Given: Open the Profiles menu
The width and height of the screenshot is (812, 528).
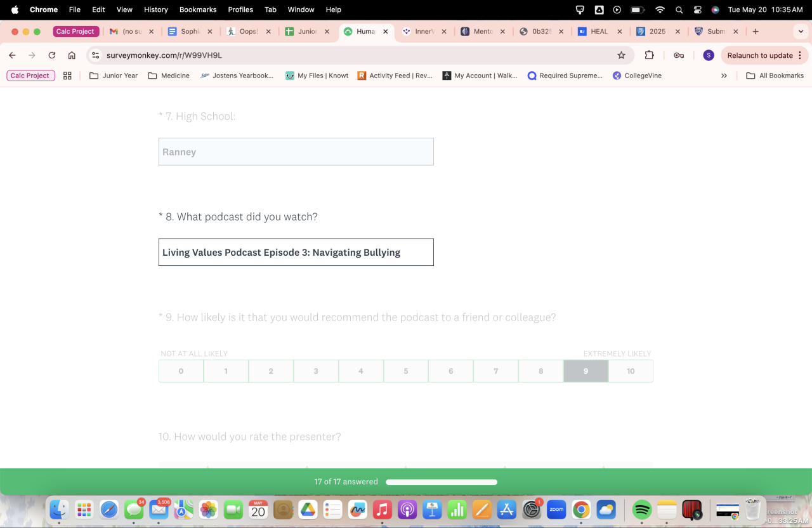Looking at the screenshot, I should pos(240,10).
